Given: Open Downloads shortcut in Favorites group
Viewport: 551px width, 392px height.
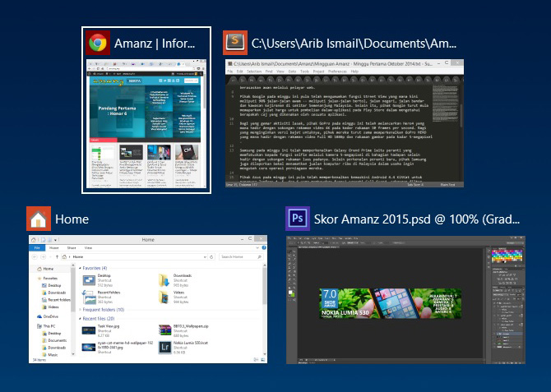Looking at the screenshot, I should (x=164, y=280).
